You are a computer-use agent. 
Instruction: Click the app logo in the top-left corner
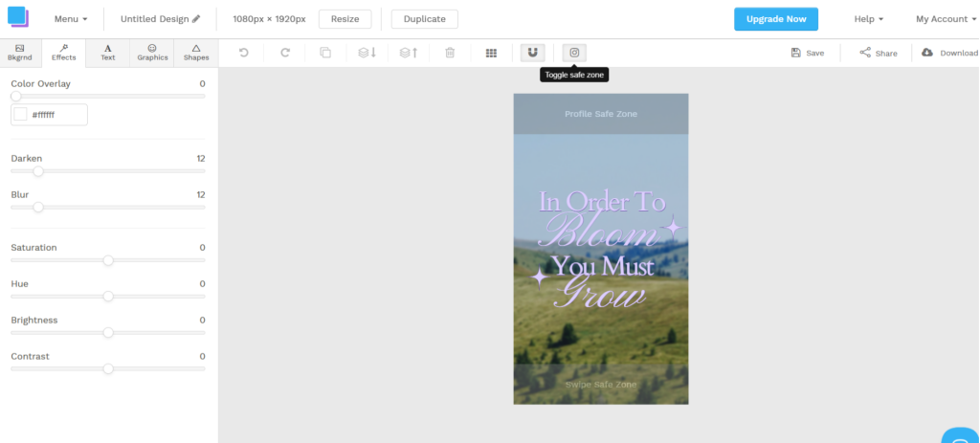18,17
